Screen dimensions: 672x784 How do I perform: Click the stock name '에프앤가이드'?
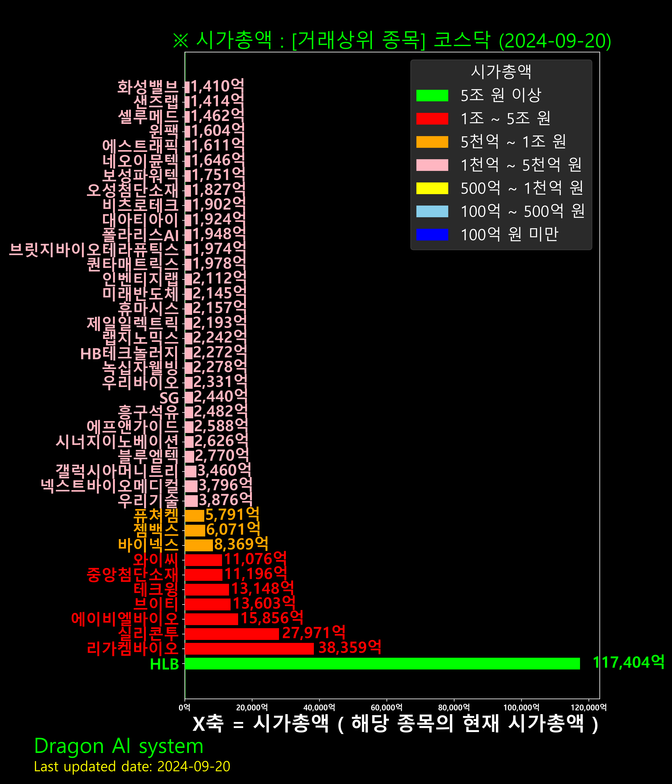tap(132, 427)
